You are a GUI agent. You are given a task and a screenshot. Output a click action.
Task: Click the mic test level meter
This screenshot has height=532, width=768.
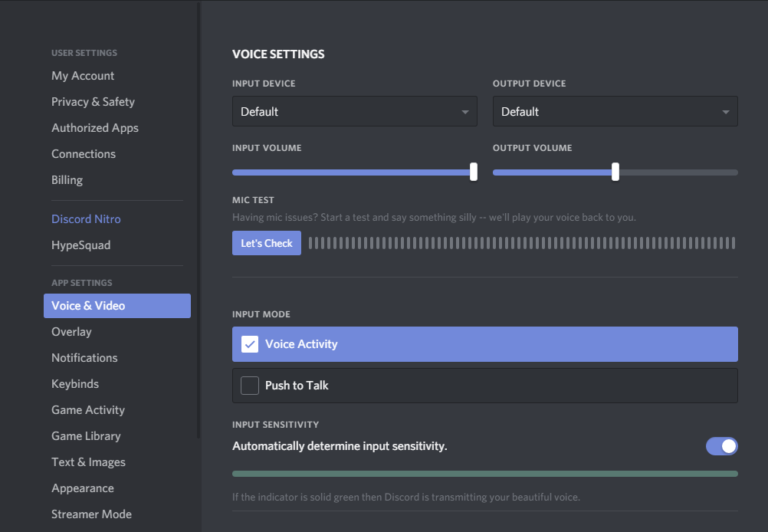[521, 243]
